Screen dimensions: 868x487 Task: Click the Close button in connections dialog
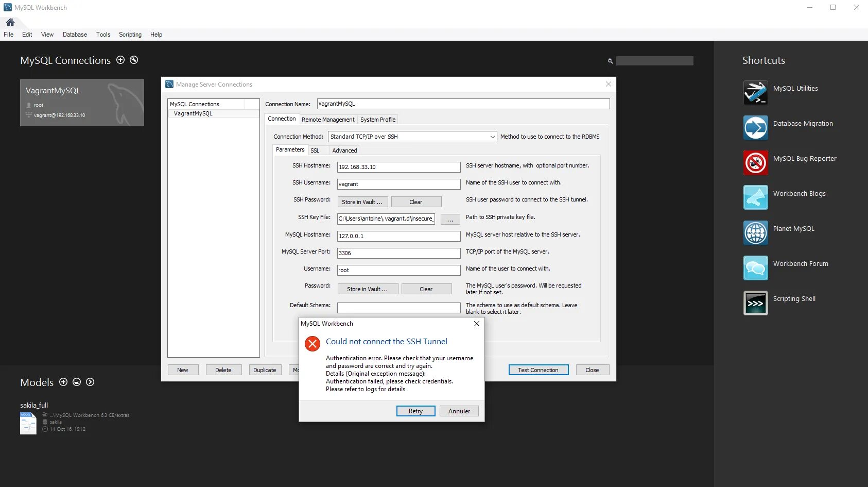click(x=593, y=370)
